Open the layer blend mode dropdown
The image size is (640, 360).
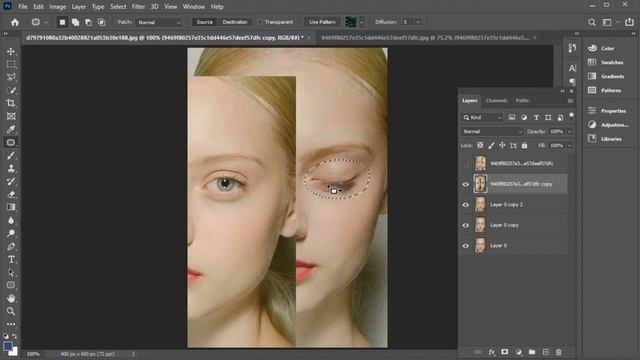492,131
